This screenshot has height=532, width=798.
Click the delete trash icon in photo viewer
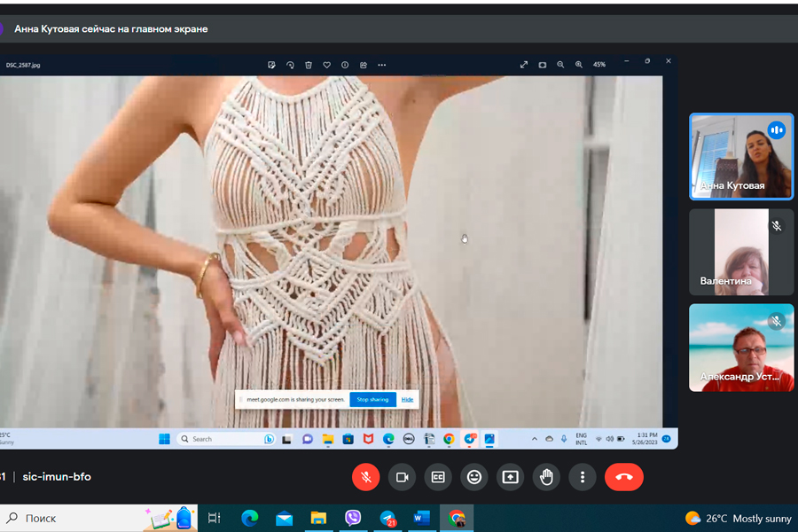pyautogui.click(x=309, y=65)
